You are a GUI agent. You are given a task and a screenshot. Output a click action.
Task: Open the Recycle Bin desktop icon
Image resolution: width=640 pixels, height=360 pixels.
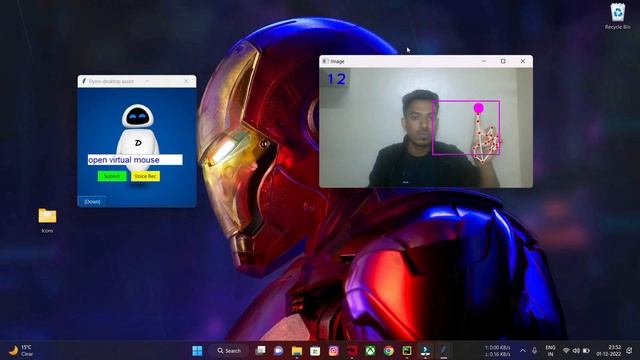(x=618, y=16)
